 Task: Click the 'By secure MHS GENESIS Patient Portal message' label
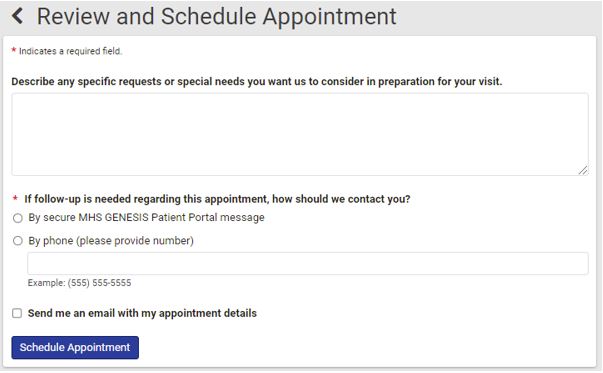point(146,217)
